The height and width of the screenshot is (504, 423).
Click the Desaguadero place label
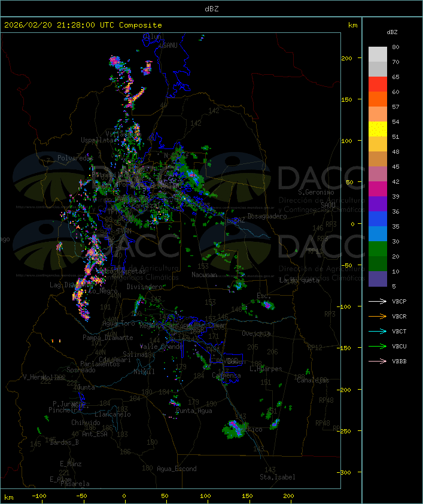coord(267,216)
